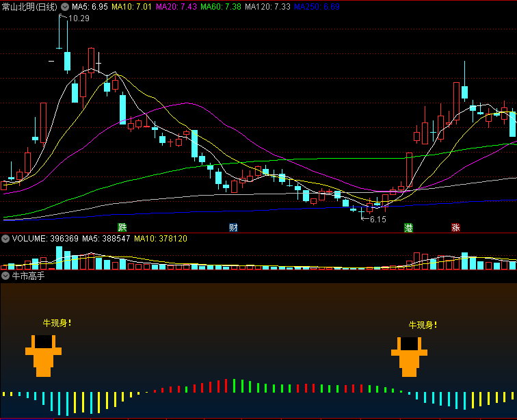Select the right orange bull head icon
The width and height of the screenshot is (517, 420).
409,356
